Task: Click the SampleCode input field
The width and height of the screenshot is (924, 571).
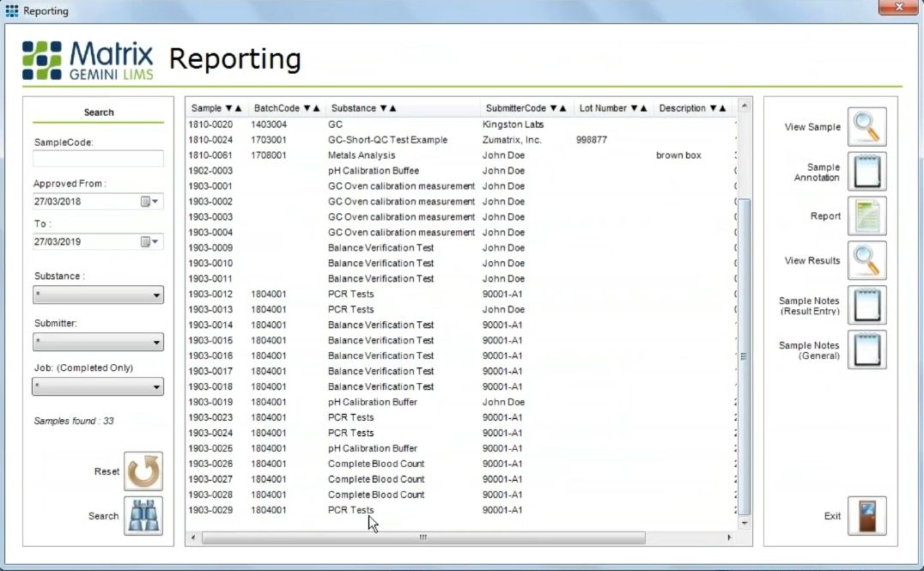Action: click(x=98, y=159)
